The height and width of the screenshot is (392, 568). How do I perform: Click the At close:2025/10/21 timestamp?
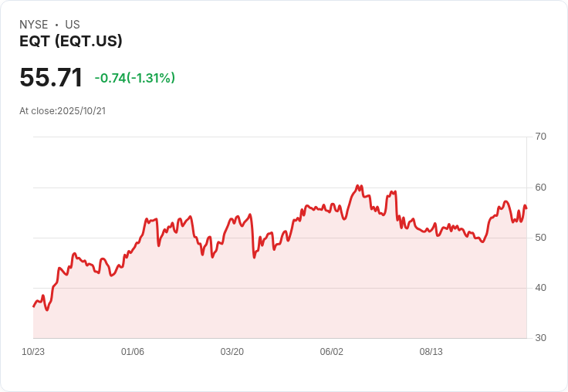(x=63, y=111)
